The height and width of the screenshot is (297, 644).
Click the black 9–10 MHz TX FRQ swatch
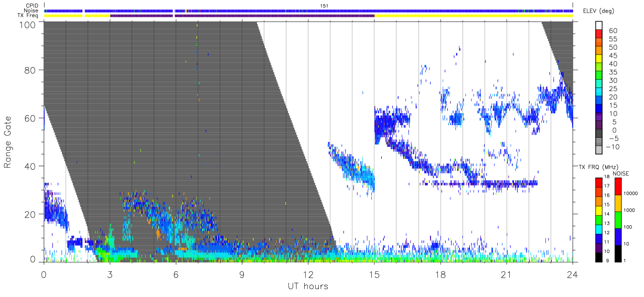[599, 257]
